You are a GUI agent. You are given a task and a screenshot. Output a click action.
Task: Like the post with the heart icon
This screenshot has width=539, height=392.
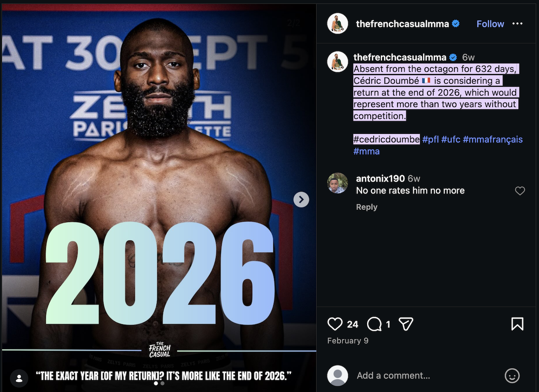pyautogui.click(x=335, y=324)
